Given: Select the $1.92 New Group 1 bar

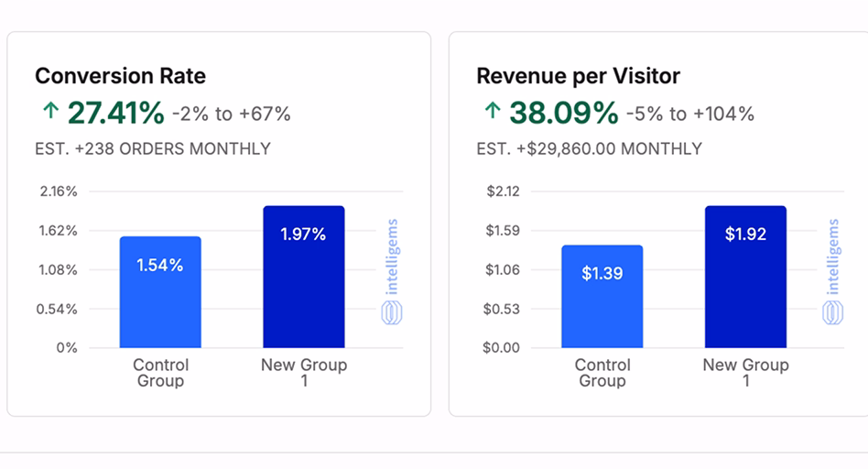Looking at the screenshot, I should point(745,277).
